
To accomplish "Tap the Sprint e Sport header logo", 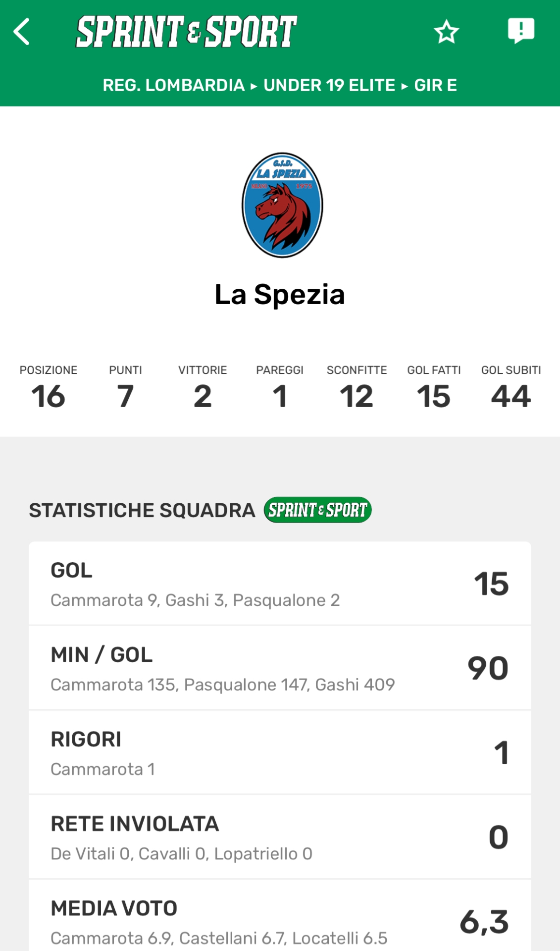I will point(186,32).
